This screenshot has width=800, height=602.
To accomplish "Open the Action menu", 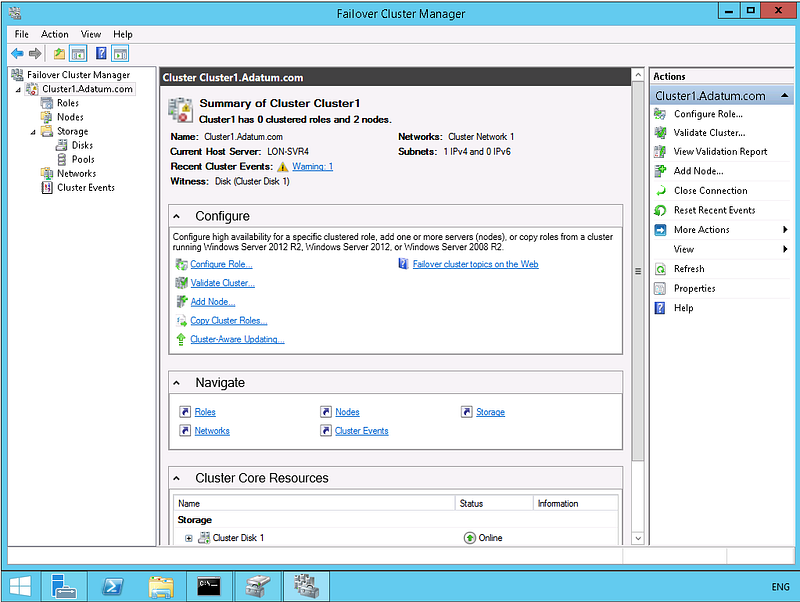I will click(x=55, y=34).
